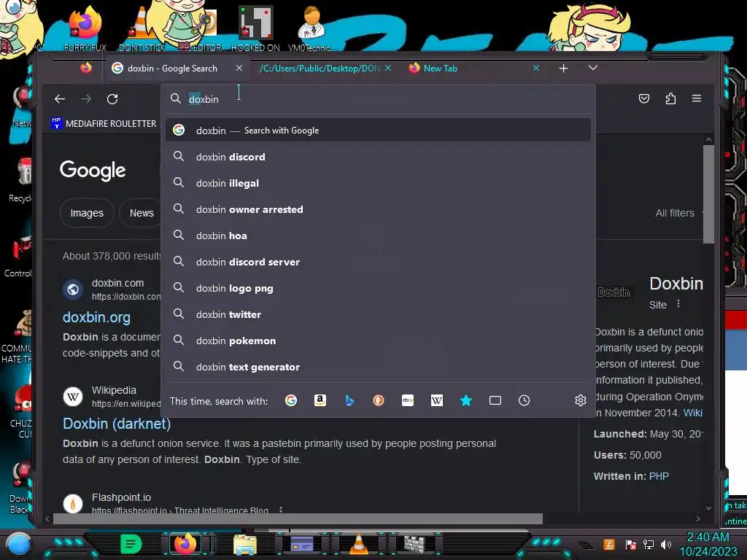Select the 'doxbin text generator' suggestion
This screenshot has height=560, width=747.
click(379, 367)
